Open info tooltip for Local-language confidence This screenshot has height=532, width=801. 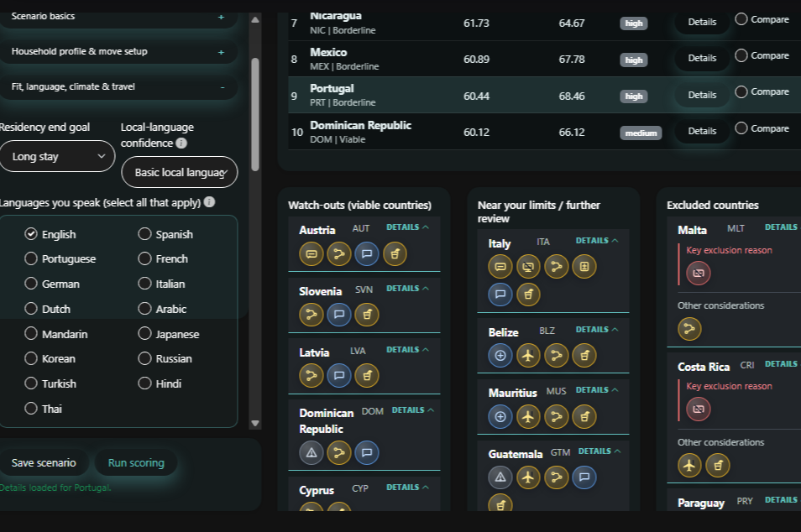(x=181, y=143)
